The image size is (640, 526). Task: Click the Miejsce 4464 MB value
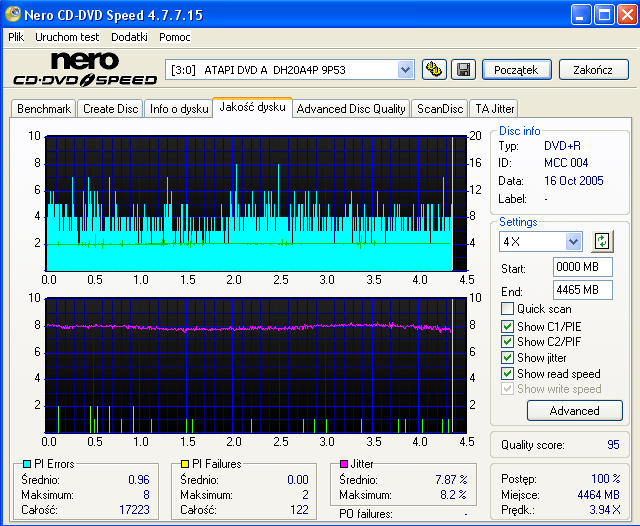[598, 495]
